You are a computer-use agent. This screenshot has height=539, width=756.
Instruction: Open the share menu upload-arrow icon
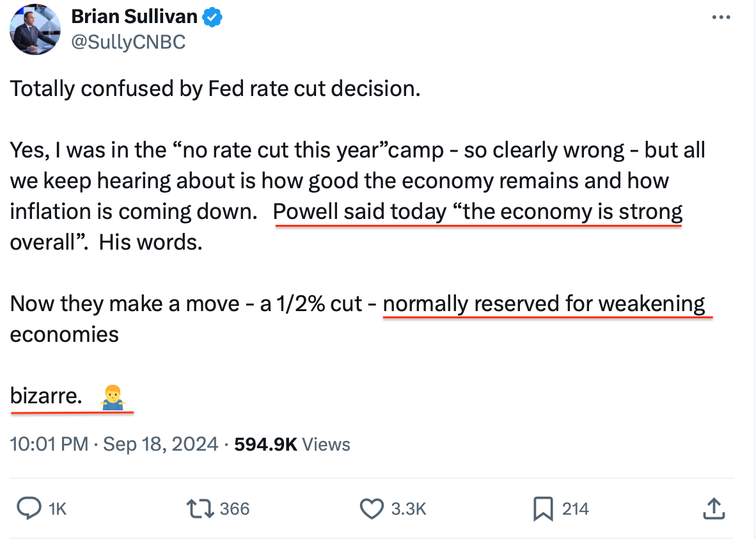click(x=713, y=509)
